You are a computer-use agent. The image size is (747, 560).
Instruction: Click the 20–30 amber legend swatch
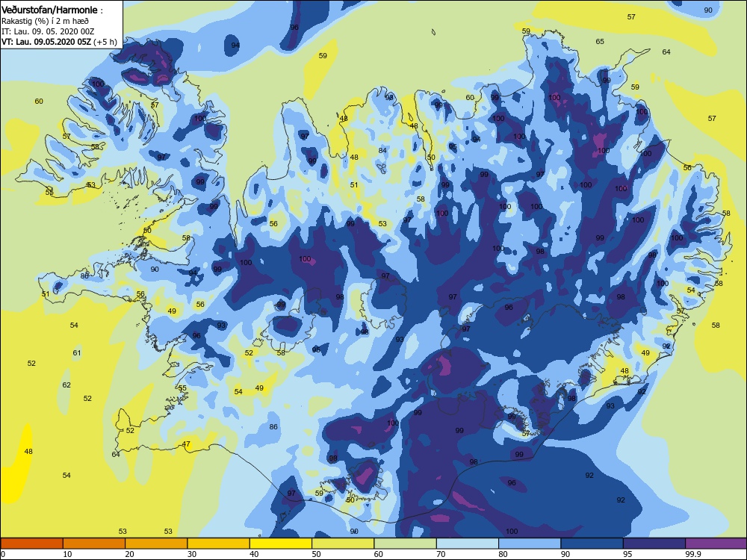[156, 544]
